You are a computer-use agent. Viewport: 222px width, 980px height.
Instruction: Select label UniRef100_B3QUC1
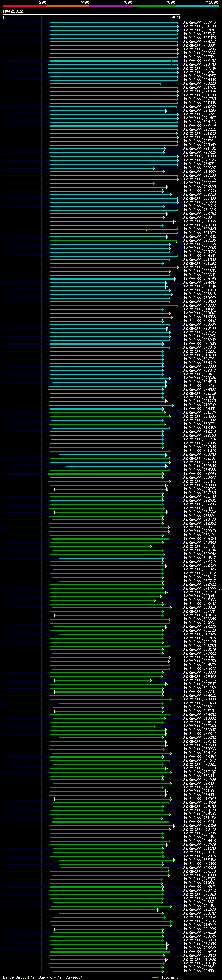tap(199, 508)
